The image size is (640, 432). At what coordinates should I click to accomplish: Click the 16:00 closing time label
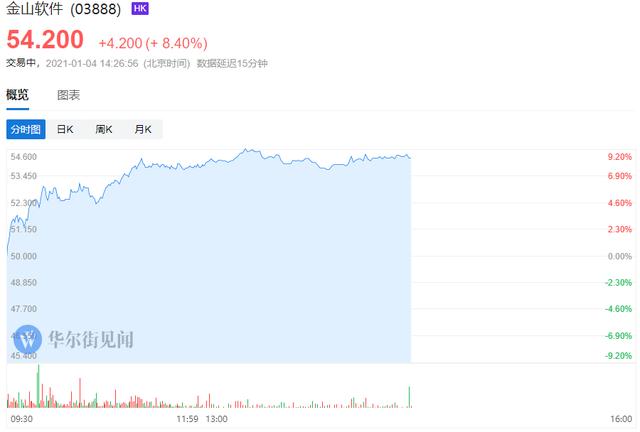tap(621, 419)
